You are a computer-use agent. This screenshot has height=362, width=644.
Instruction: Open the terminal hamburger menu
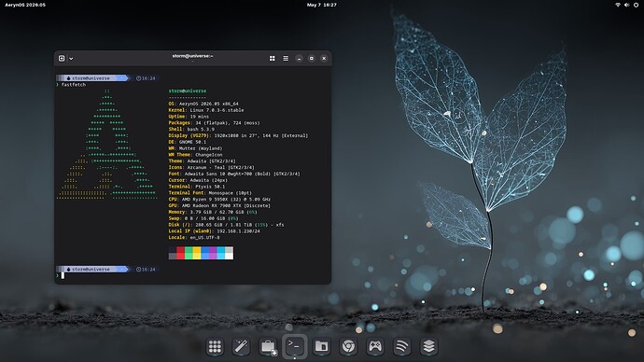click(286, 58)
